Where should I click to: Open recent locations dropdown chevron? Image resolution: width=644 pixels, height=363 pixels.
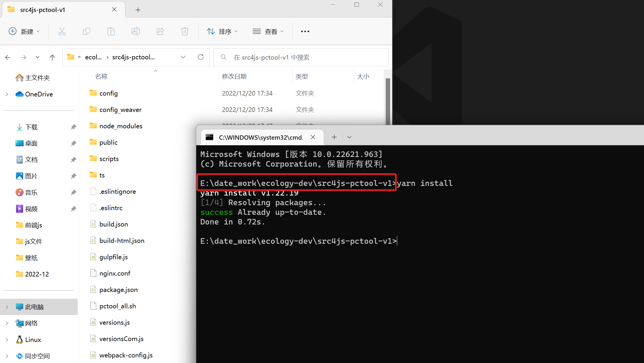[x=37, y=57]
